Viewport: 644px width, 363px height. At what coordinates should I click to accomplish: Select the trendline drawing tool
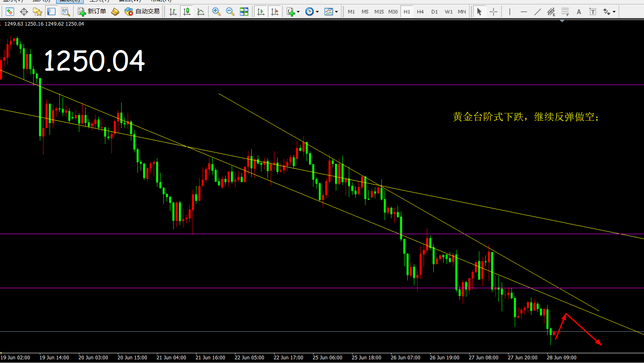[537, 12]
